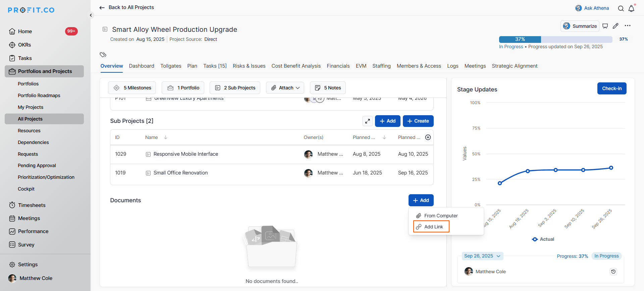Screen dimensions: 644x291
Task: Sort sub projects by Name column arrow
Action: tap(166, 137)
